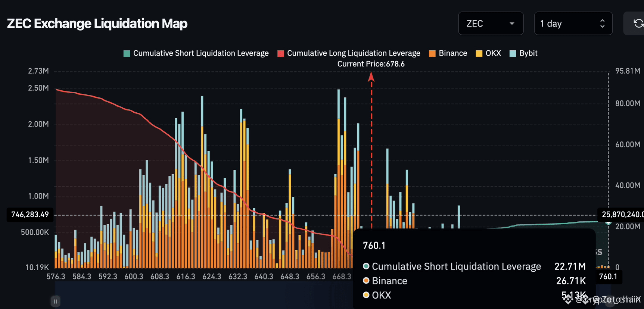Click the 616.3 price tick label
644x309 pixels.
tap(186, 277)
